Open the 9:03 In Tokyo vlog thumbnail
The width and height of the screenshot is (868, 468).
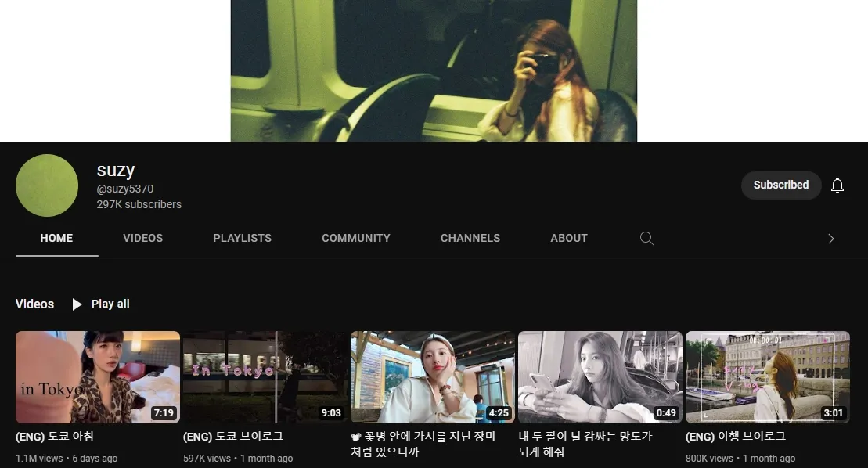[x=265, y=377]
